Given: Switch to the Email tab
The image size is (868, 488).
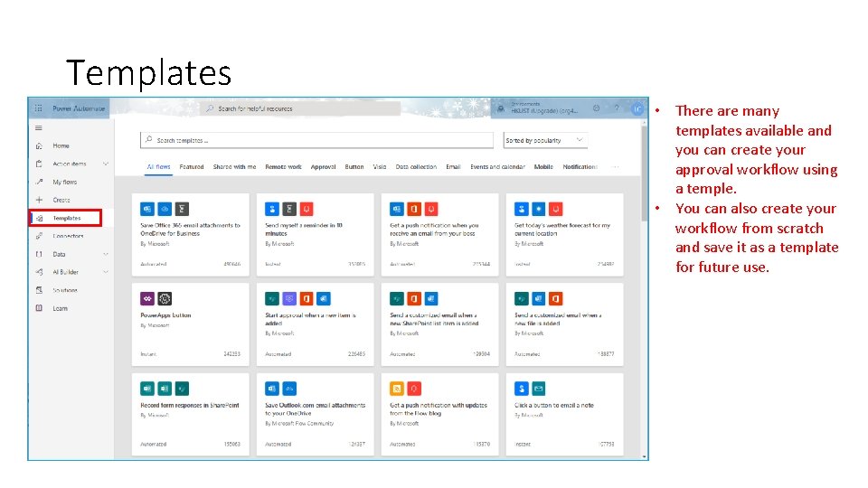Looking at the screenshot, I should coord(453,166).
